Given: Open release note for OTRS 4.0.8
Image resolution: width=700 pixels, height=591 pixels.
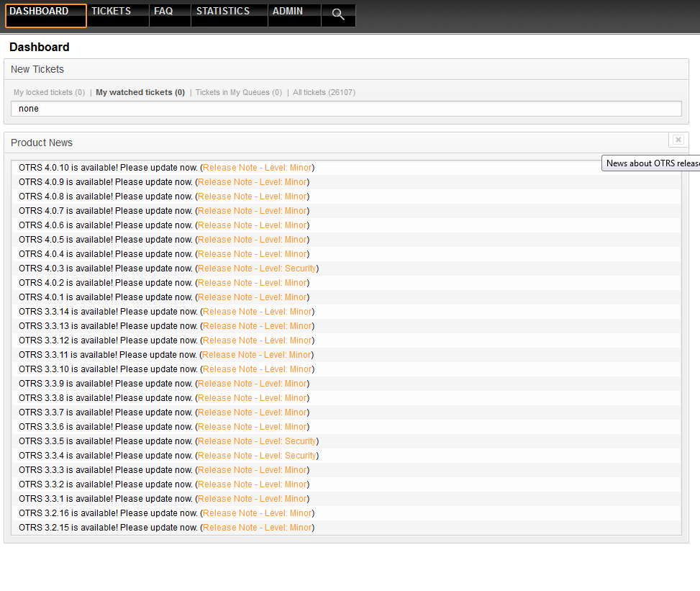Looking at the screenshot, I should 253,196.
